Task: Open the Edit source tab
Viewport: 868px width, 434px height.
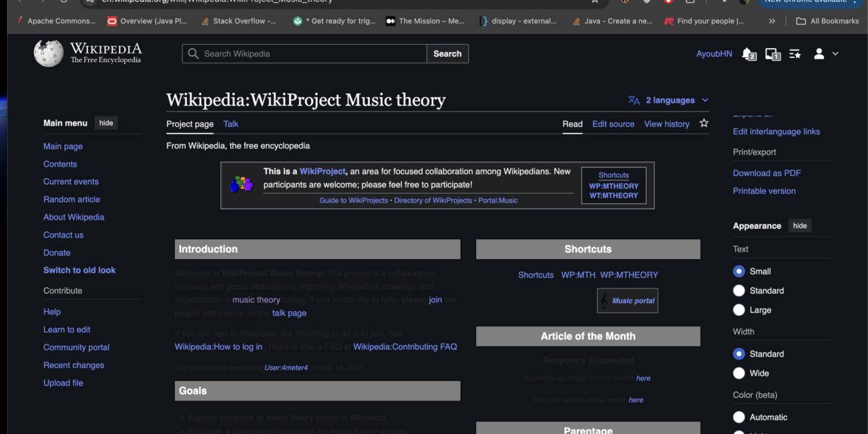Action: [613, 124]
